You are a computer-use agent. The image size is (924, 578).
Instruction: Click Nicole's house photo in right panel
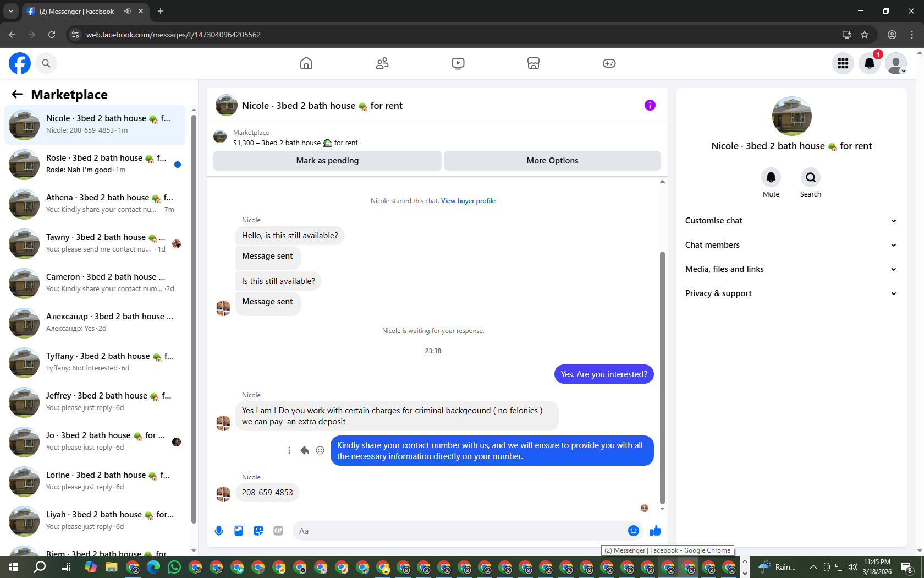point(791,116)
